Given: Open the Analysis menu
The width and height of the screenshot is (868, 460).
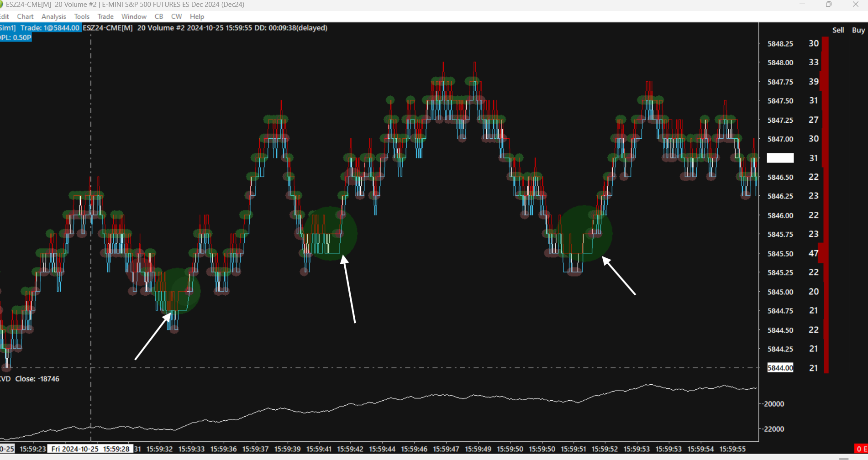Looking at the screenshot, I should point(54,16).
